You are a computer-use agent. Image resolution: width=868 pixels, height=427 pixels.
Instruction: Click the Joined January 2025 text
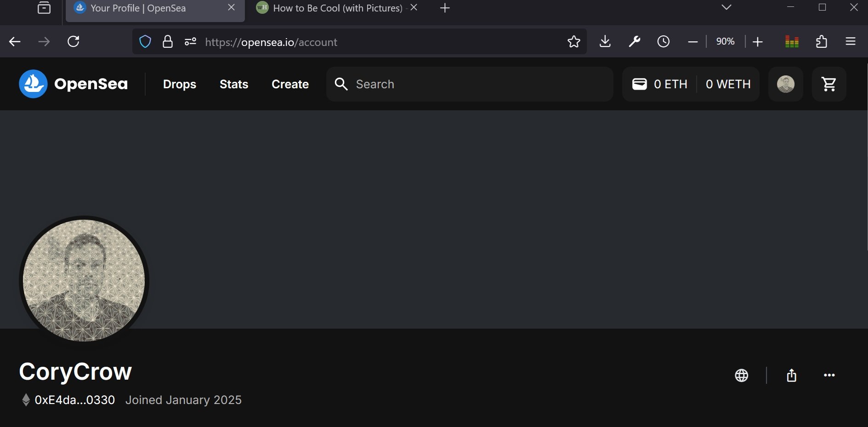pyautogui.click(x=183, y=400)
